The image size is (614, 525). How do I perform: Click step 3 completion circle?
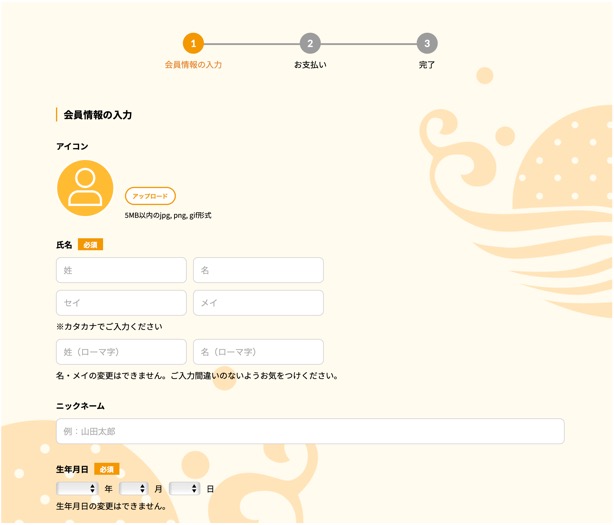[x=427, y=44]
